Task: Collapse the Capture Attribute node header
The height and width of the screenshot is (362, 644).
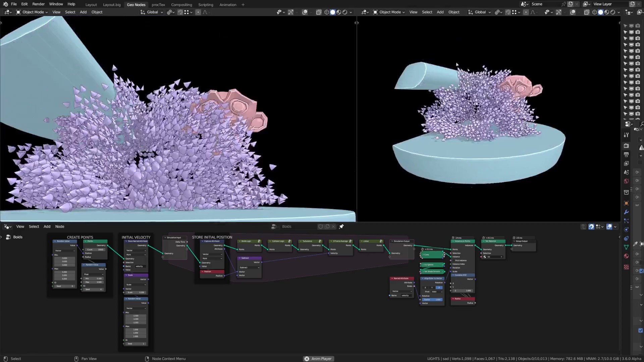Action: point(203,241)
